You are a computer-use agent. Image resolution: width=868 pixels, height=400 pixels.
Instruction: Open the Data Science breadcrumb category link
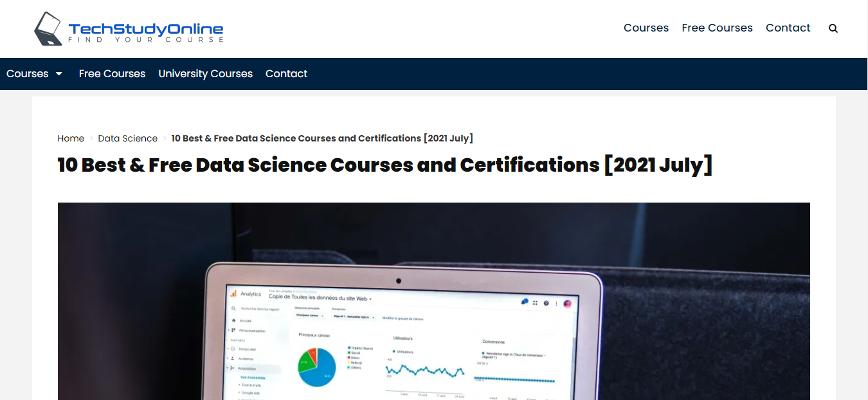127,138
